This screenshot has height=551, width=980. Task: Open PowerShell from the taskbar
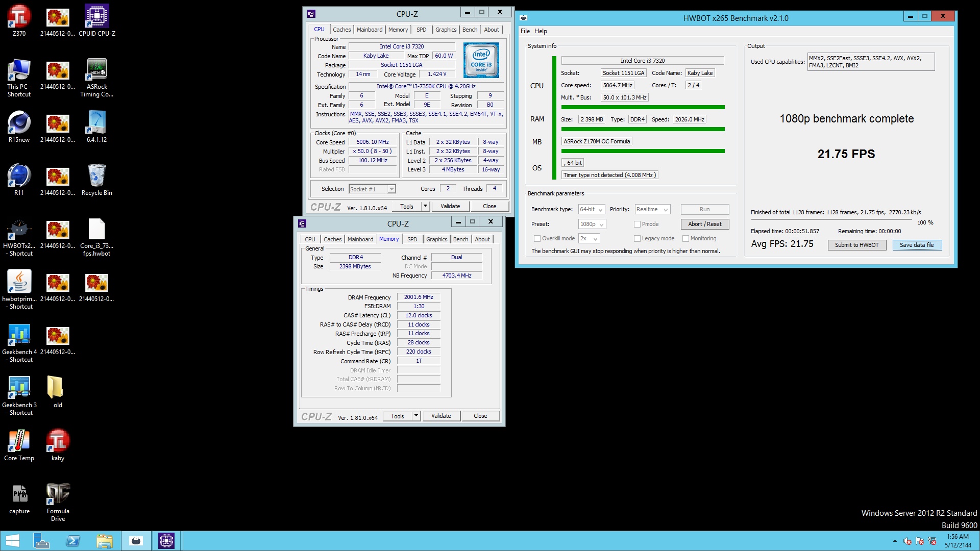(73, 541)
